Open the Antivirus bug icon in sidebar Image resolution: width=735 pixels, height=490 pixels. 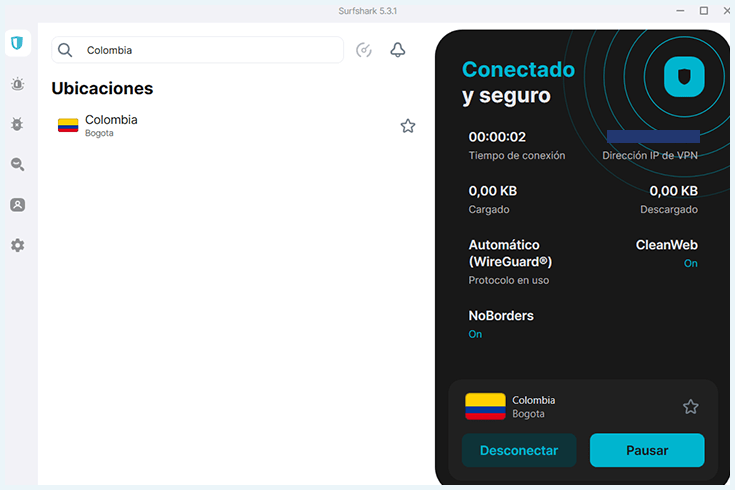[x=17, y=124]
